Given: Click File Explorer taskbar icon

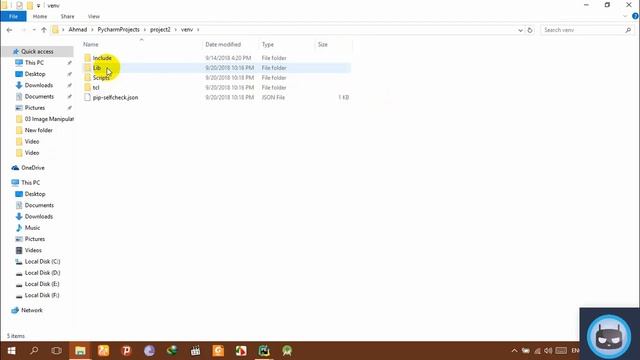Looking at the screenshot, I should click(80, 351).
